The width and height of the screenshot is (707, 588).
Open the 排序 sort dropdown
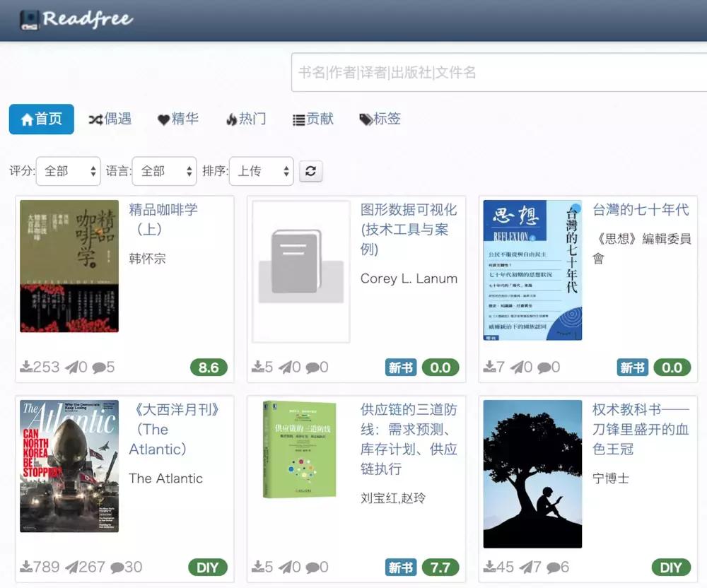262,171
